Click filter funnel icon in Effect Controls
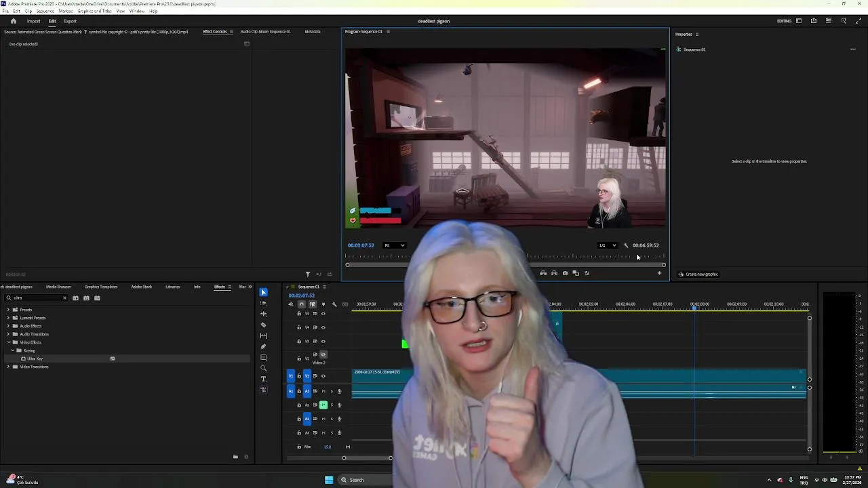The height and width of the screenshot is (488, 868). pyautogui.click(x=308, y=274)
